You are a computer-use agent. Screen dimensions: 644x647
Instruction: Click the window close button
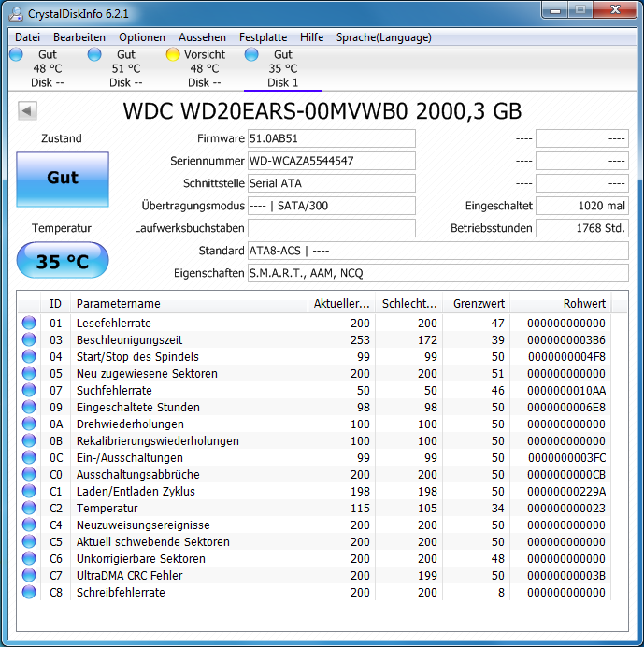[616, 10]
